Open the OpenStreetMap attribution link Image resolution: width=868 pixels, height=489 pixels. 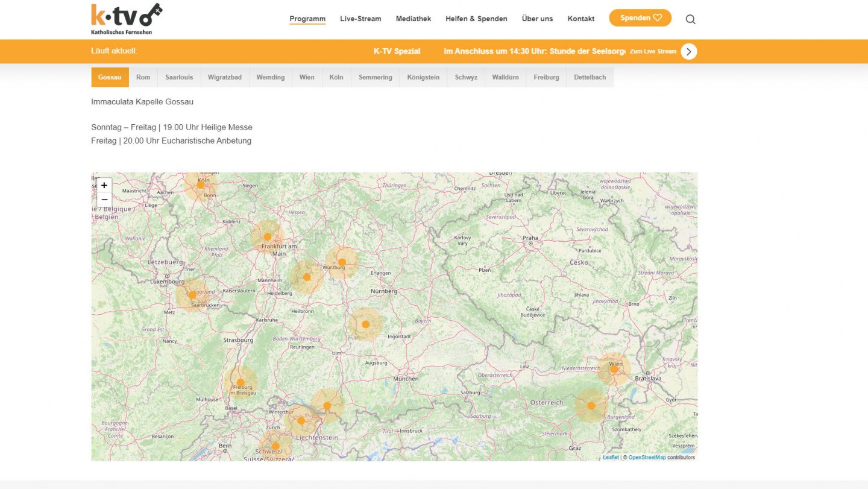click(x=647, y=457)
